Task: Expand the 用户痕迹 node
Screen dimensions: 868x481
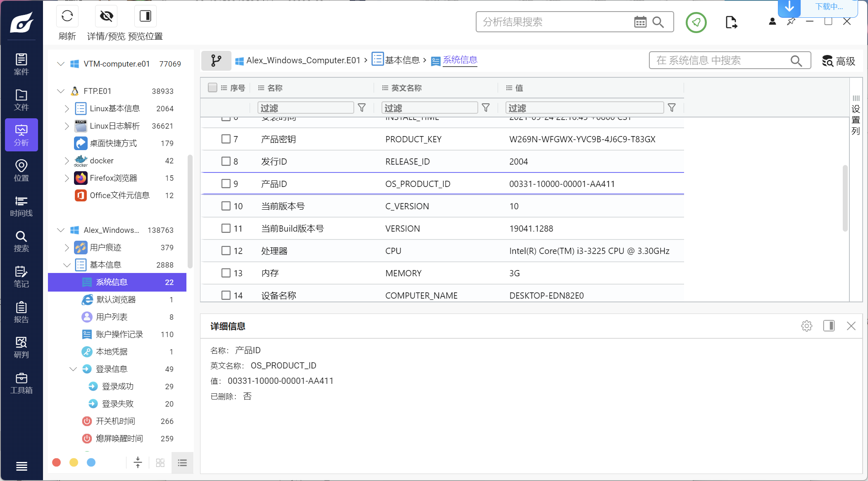Action: [67, 247]
